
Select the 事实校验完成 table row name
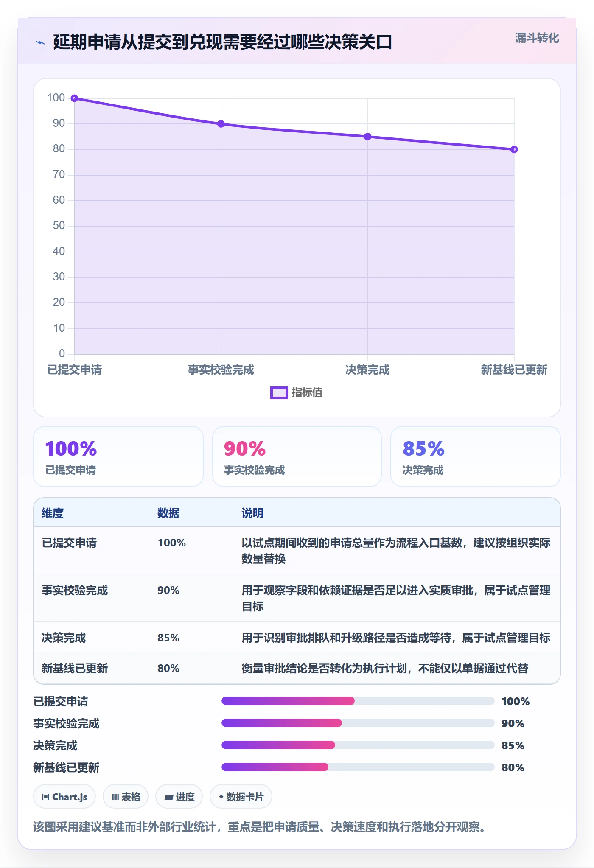(x=75, y=590)
